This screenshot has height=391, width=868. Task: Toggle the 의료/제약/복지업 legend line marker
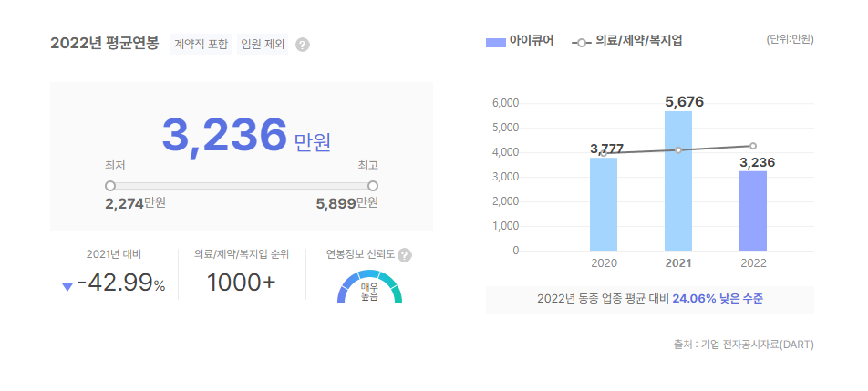coord(582,43)
